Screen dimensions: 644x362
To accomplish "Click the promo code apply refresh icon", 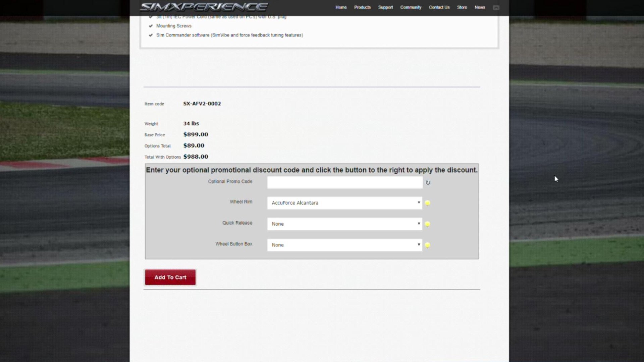I will 428,183.
